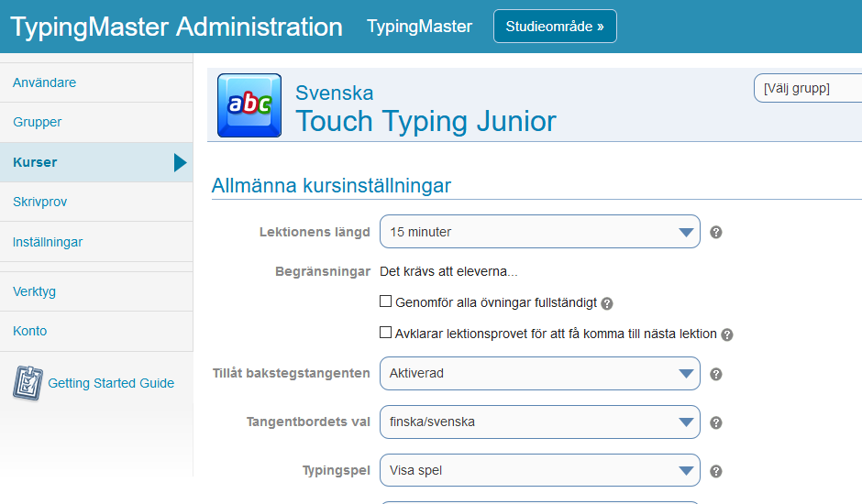Viewport: 862px width, 504px height.
Task: Open the Lektionens längd 15 minuter dropdown
Action: coord(540,232)
